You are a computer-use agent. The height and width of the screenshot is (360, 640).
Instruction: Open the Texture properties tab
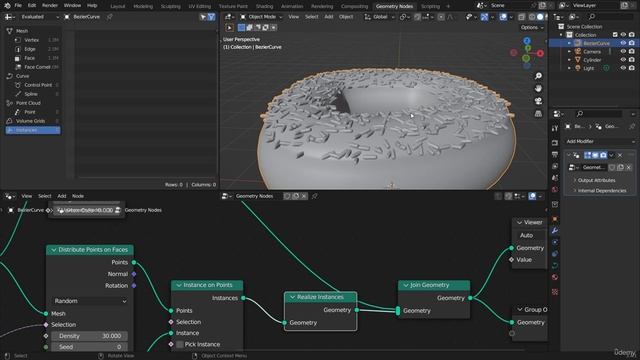click(555, 292)
